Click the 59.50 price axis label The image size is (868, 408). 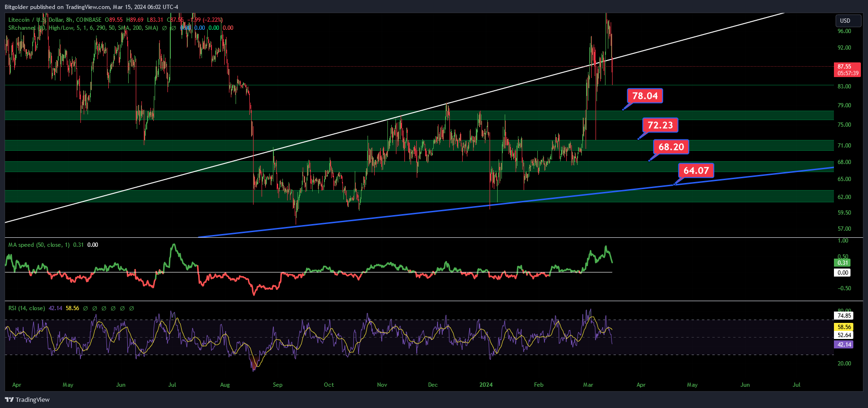point(844,213)
